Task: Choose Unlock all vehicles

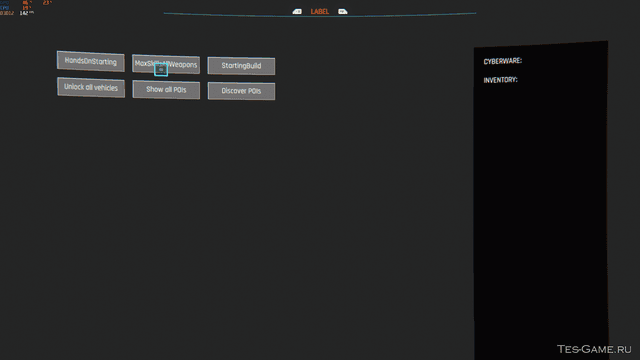Action: click(x=91, y=87)
